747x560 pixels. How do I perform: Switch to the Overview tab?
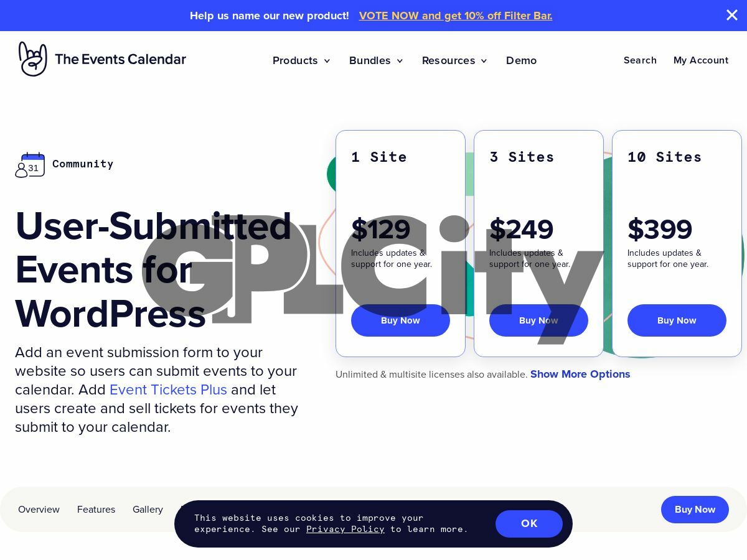coord(39,510)
